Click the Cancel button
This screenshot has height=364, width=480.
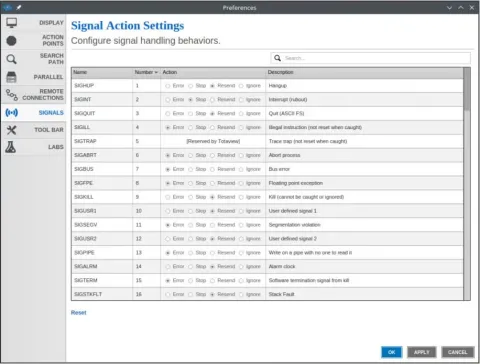[458, 352]
